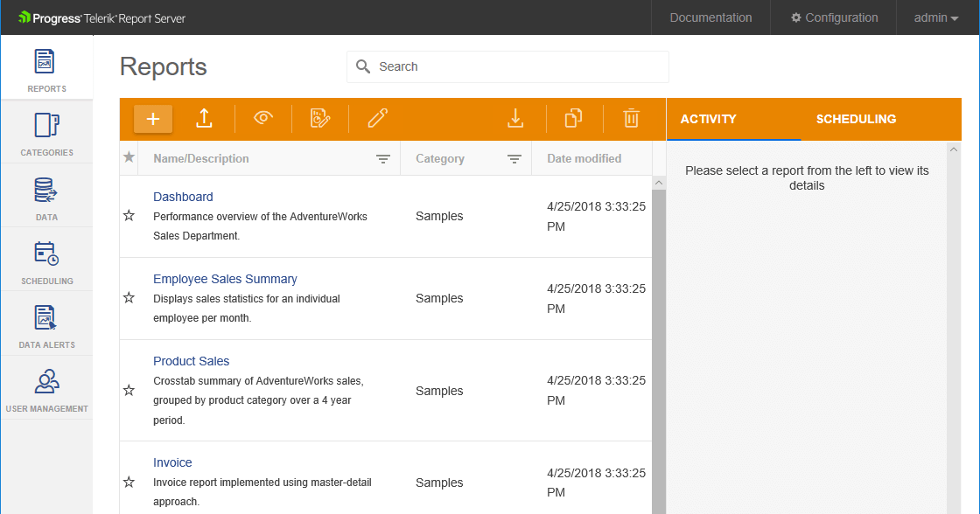This screenshot has height=514, width=980.
Task: Open the report designer icon
Action: coord(320,119)
